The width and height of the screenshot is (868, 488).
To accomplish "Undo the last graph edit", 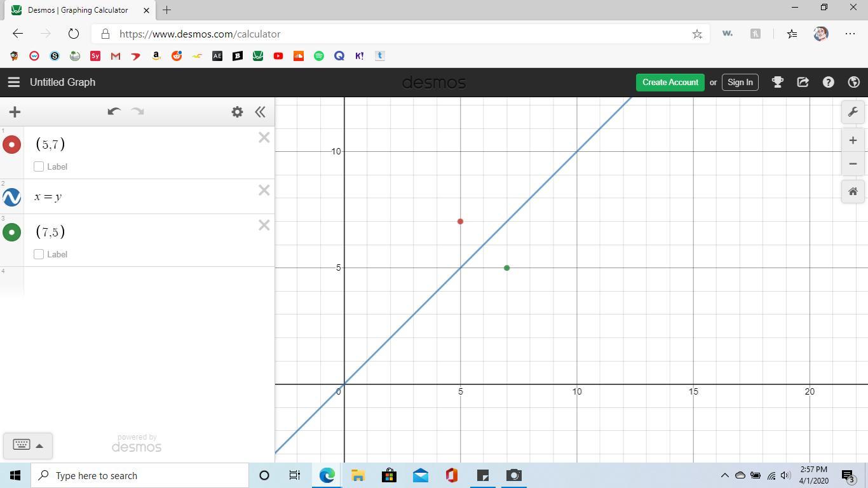I will pyautogui.click(x=114, y=112).
